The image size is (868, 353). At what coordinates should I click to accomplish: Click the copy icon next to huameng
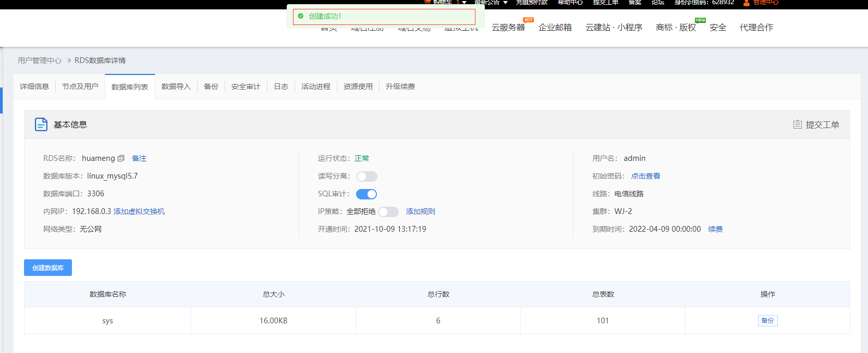coord(121,158)
